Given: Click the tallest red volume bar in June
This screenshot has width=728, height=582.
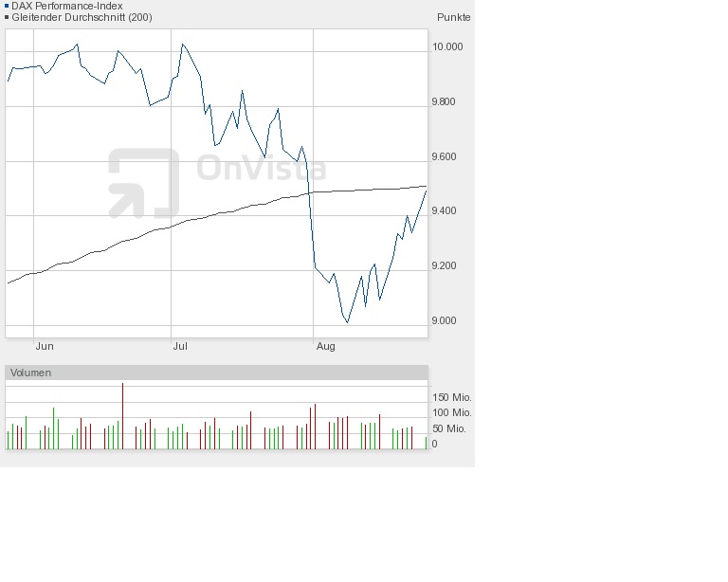Looking at the screenshot, I should 122,416.
